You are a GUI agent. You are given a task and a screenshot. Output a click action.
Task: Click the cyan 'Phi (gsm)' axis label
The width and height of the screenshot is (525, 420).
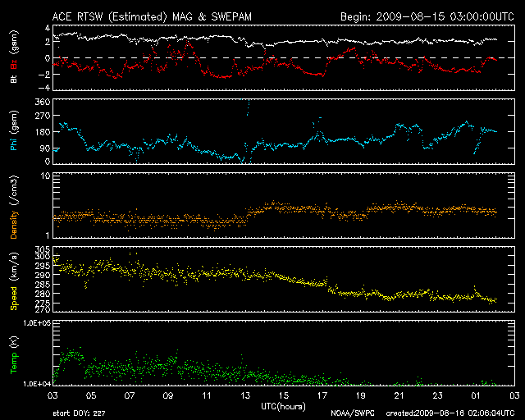tap(14, 130)
